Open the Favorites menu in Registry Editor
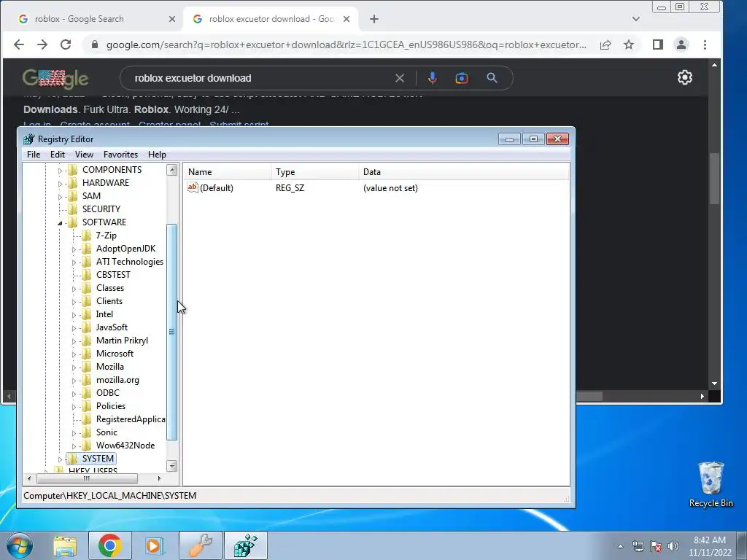This screenshot has height=560, width=747. [120, 155]
